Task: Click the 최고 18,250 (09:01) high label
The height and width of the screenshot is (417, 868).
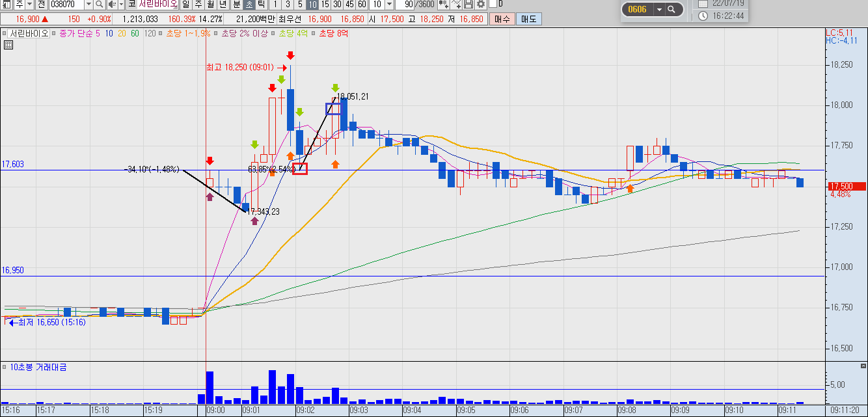Action: 241,67
